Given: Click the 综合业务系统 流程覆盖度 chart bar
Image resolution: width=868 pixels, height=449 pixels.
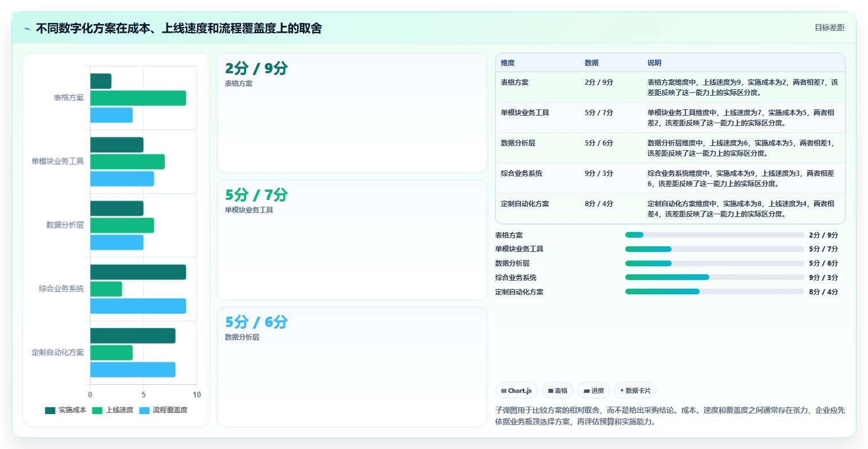Looking at the screenshot, I should (138, 306).
